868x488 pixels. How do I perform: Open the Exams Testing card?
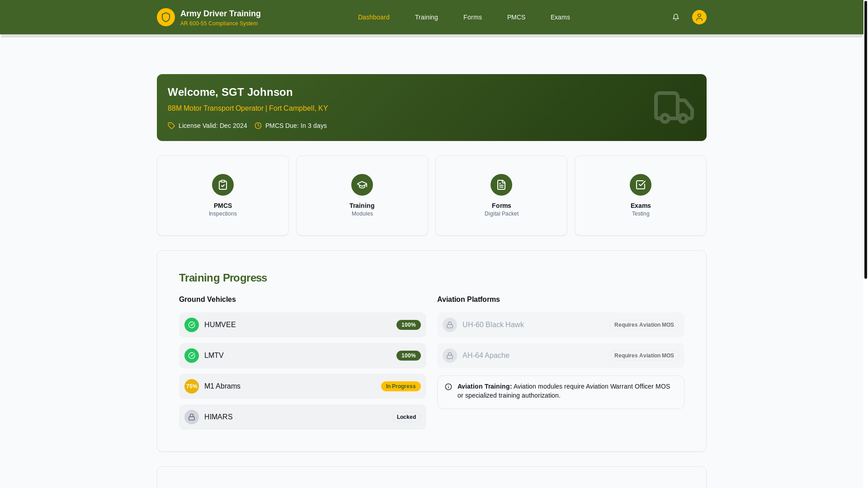pos(641,196)
